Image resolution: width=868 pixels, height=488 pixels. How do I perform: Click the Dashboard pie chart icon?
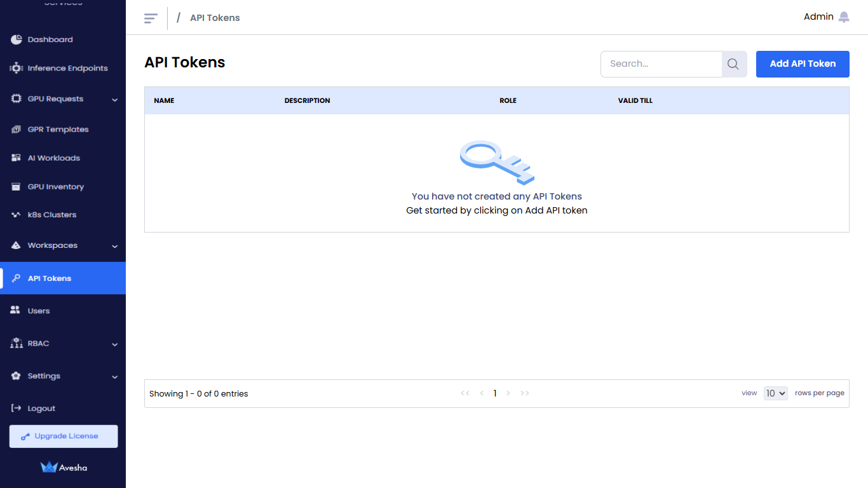tap(17, 39)
